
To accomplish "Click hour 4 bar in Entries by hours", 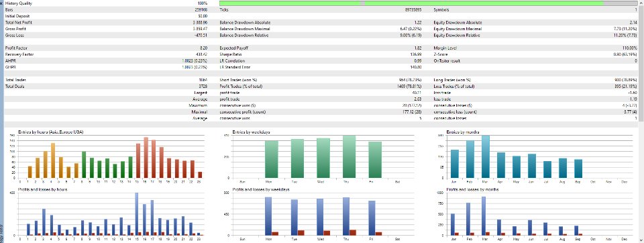I will pos(53,160).
